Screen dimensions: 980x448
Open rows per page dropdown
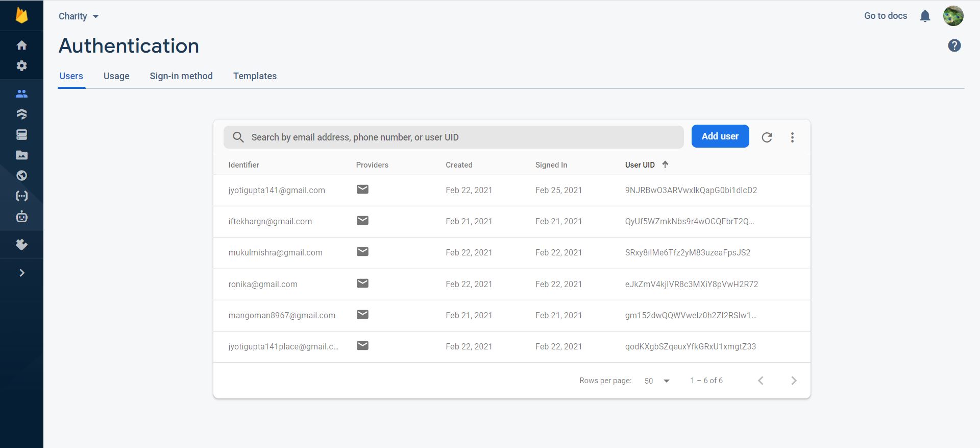point(656,381)
